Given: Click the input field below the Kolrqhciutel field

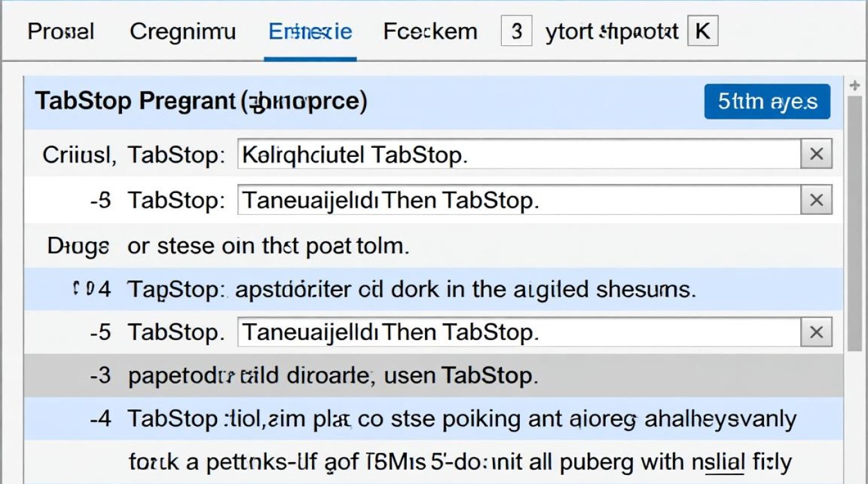Looking at the screenshot, I should pos(519,201).
